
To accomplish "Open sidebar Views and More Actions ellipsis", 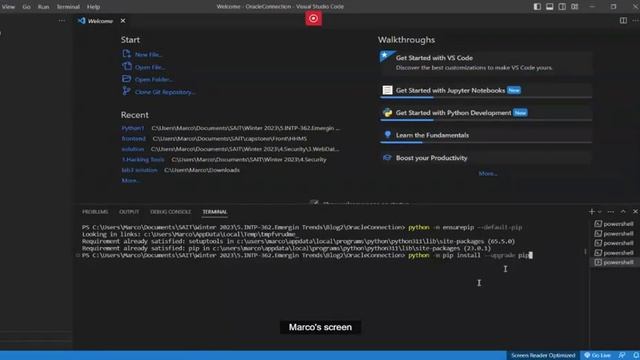I will (62, 20).
